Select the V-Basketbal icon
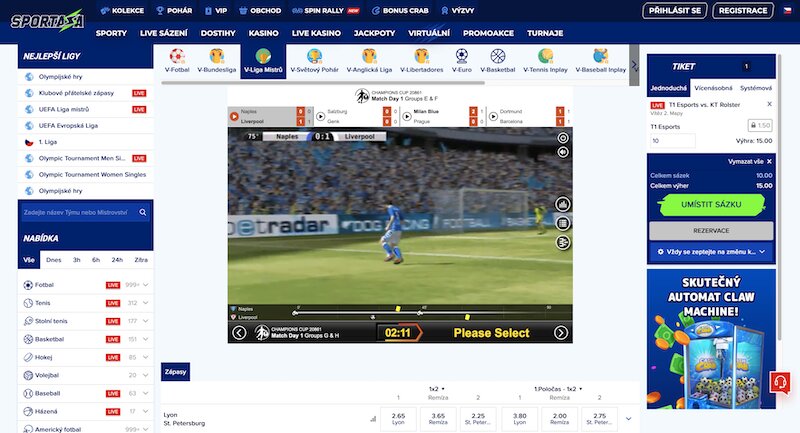The image size is (800, 433). (x=497, y=61)
